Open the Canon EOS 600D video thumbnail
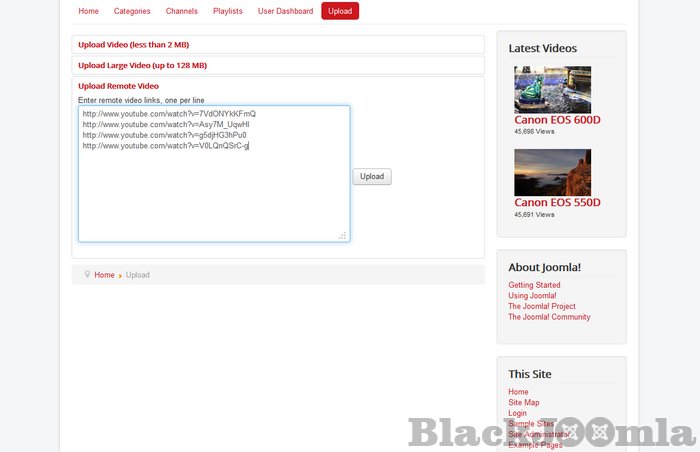Image resolution: width=700 pixels, height=452 pixels. (552, 89)
